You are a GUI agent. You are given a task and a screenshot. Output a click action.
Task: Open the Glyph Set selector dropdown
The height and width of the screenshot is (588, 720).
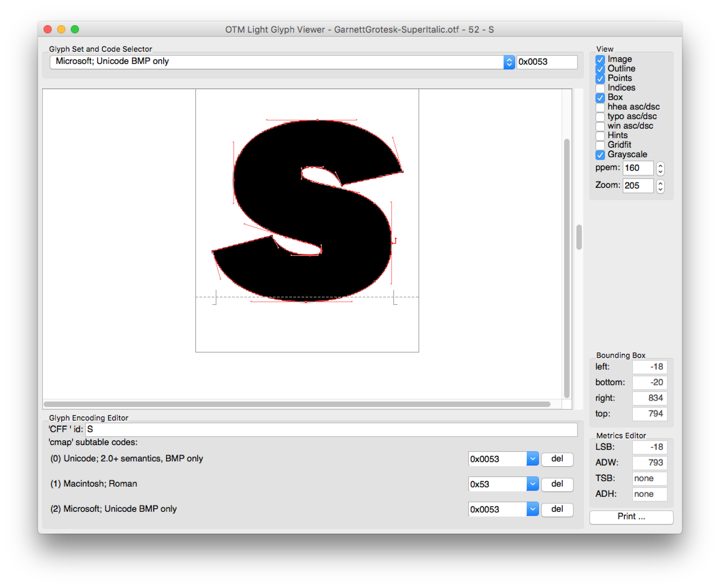(x=282, y=62)
